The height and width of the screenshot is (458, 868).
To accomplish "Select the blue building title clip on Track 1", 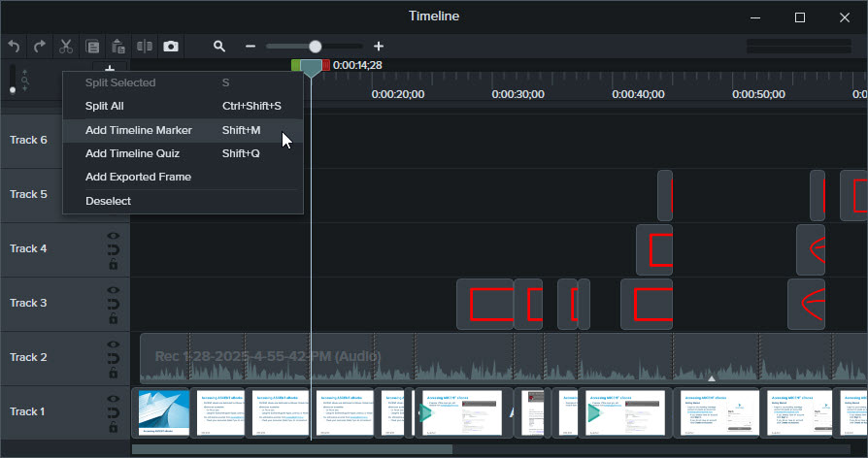I will point(163,412).
